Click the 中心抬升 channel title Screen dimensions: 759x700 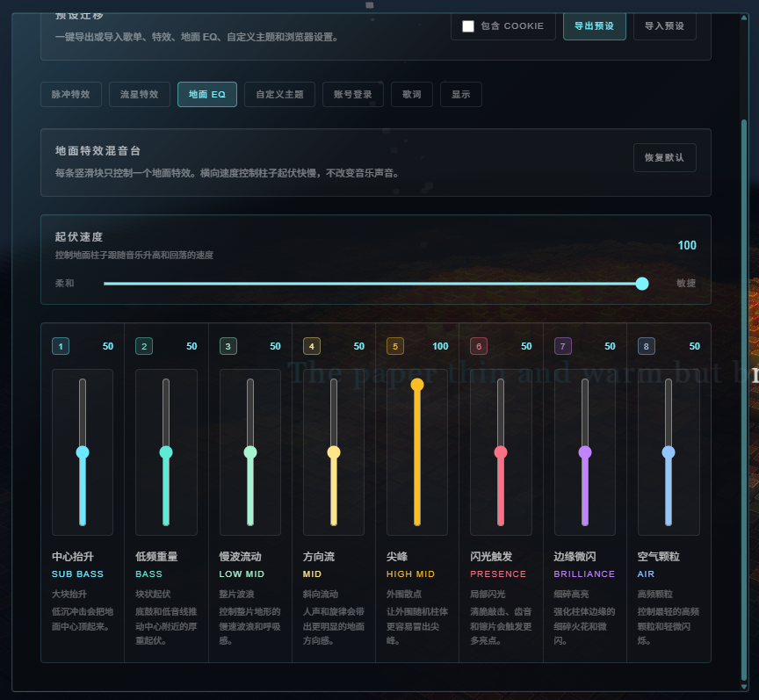point(73,557)
